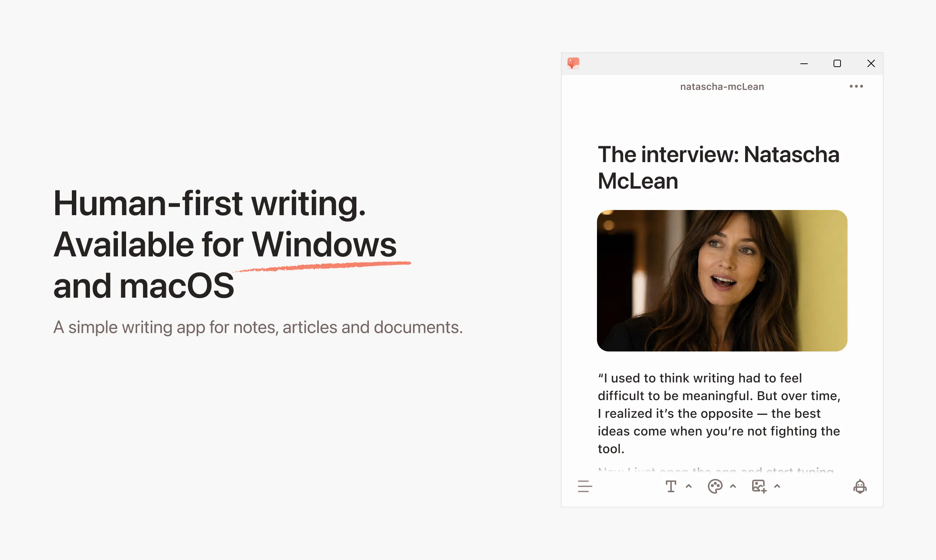Click the Human-first writing headline

[x=225, y=245]
